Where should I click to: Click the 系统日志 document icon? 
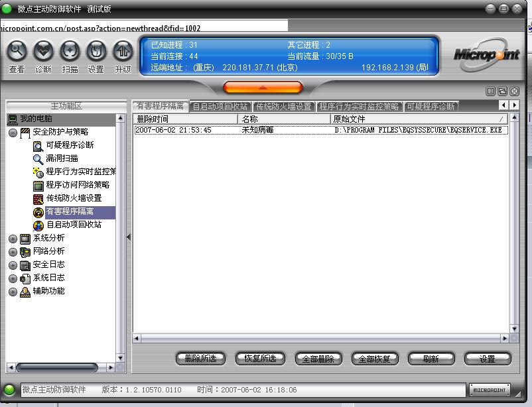pos(25,278)
